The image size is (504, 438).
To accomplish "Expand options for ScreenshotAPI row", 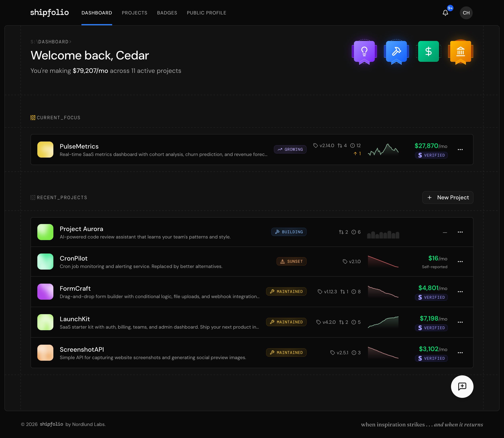I will (x=460, y=353).
